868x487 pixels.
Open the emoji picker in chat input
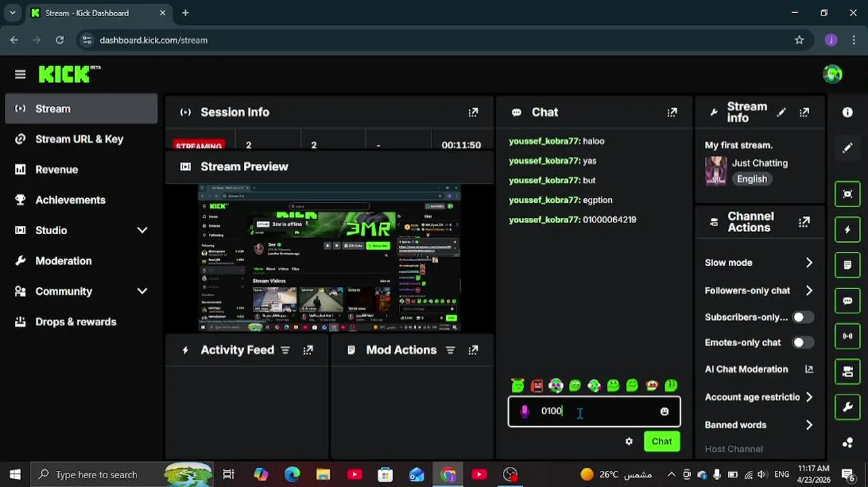tap(665, 411)
